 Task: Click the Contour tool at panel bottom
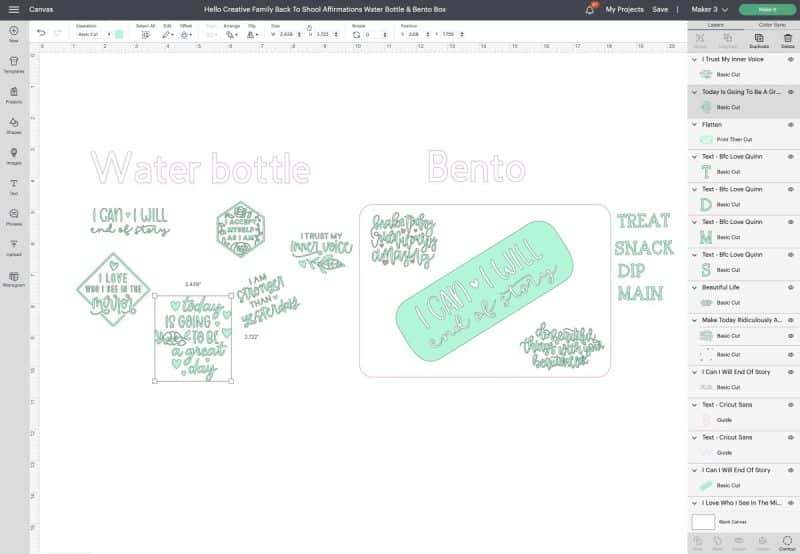(x=787, y=543)
